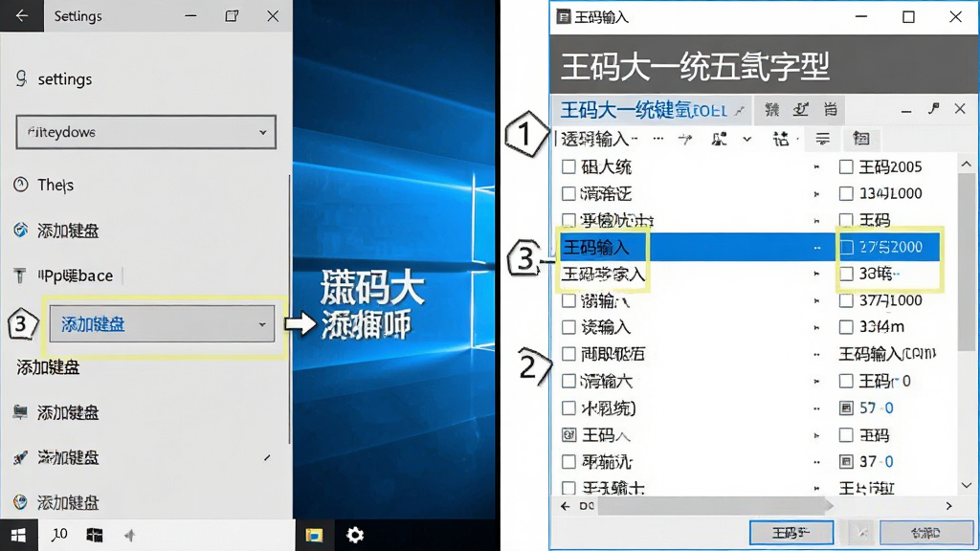Click the brush-person icon in the toolbar

tap(719, 139)
